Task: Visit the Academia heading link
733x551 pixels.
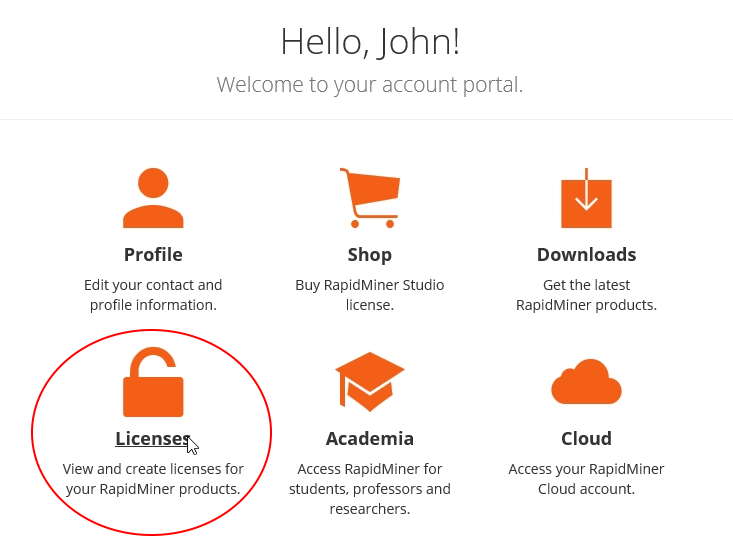Action: point(370,438)
